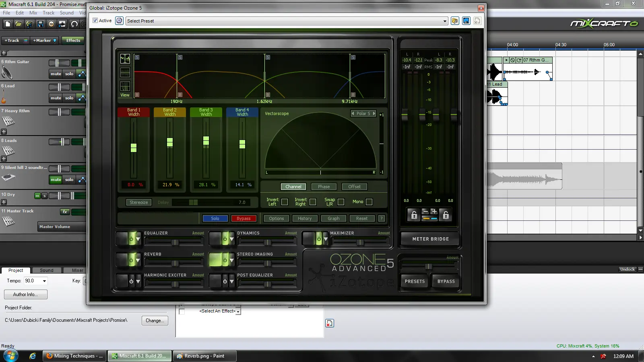Open the Select An Effect dropdown
The height and width of the screenshot is (362, 644).
click(x=238, y=311)
